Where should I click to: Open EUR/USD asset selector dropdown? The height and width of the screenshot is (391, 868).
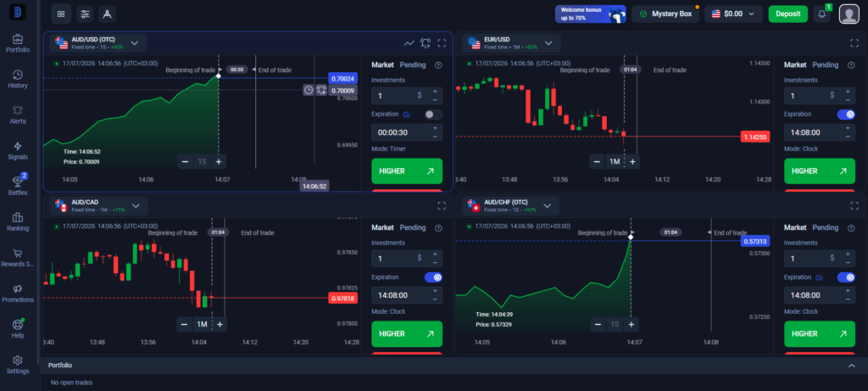511,43
